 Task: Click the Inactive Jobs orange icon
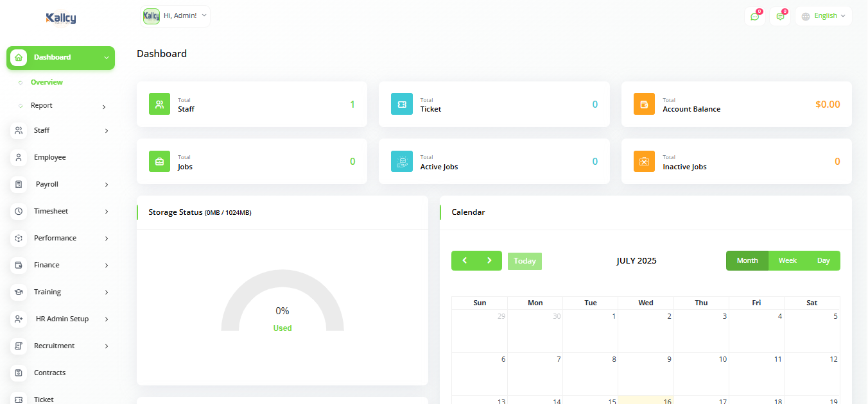click(644, 162)
